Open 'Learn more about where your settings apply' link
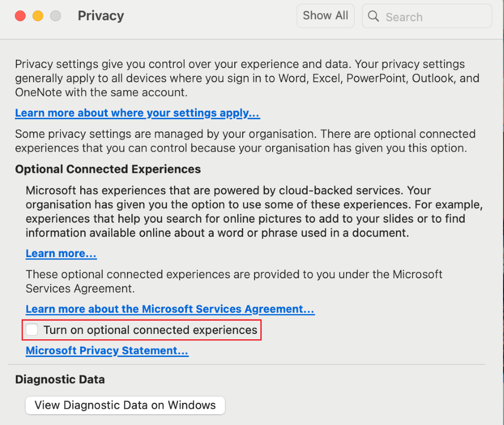 click(x=137, y=113)
